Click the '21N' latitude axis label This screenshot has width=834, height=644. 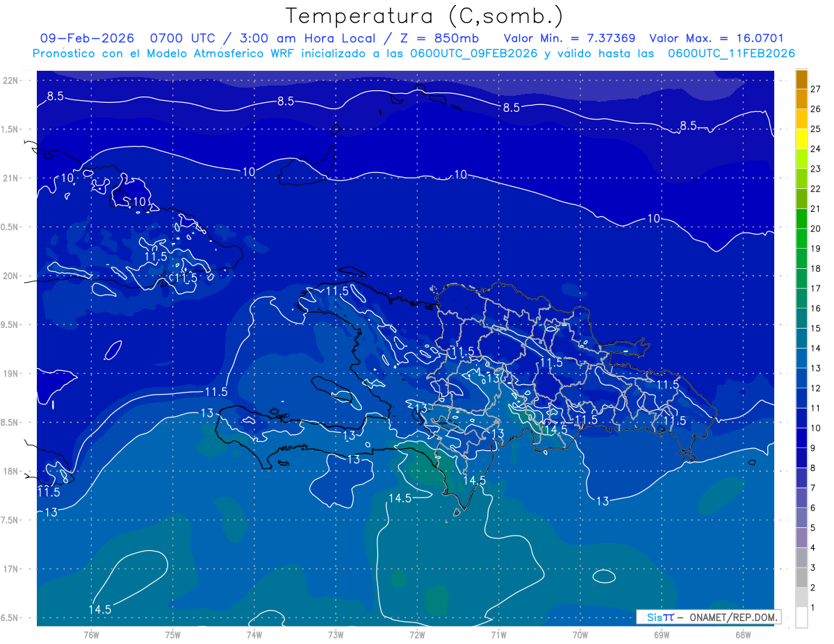click(10, 178)
